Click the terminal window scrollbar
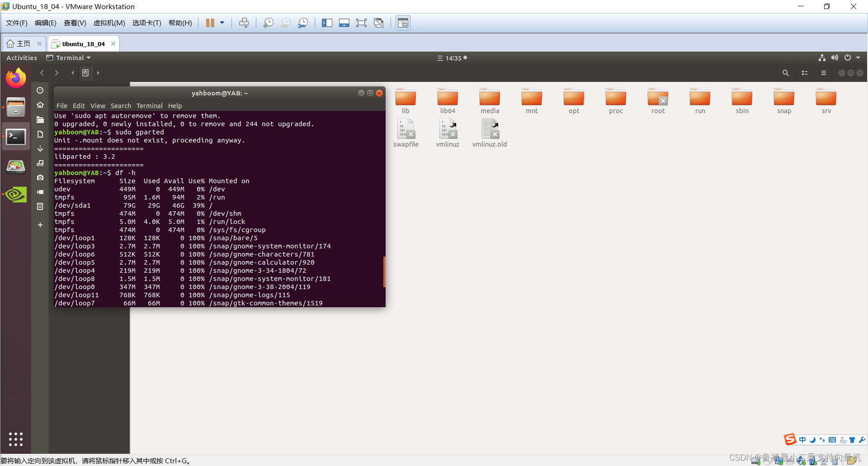Image resolution: width=868 pixels, height=466 pixels. point(384,272)
